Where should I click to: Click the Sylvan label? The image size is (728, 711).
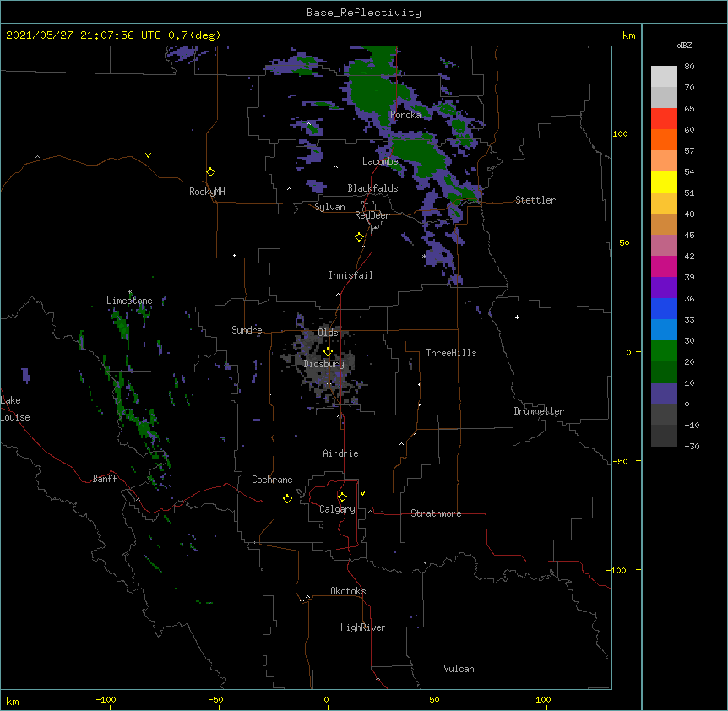329,207
